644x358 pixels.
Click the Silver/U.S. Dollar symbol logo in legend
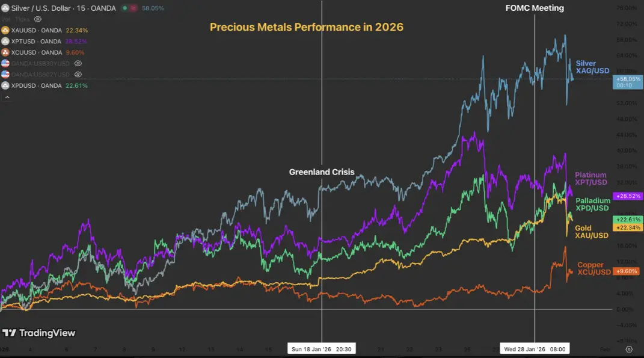pos(5,8)
